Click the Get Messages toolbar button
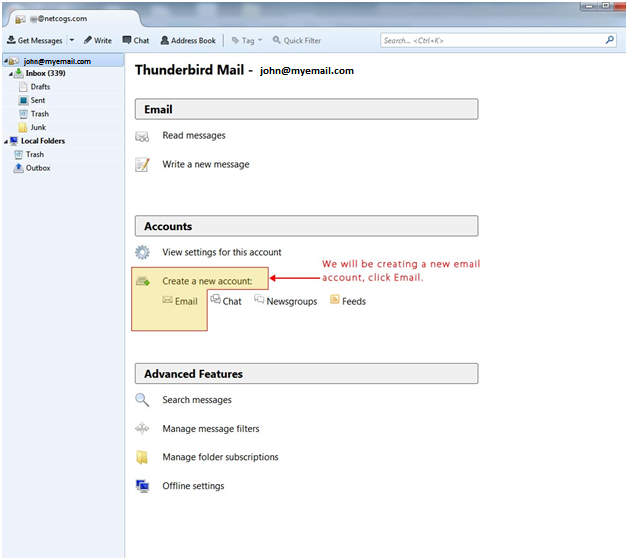Screen dimensions: 628x560 35,41
